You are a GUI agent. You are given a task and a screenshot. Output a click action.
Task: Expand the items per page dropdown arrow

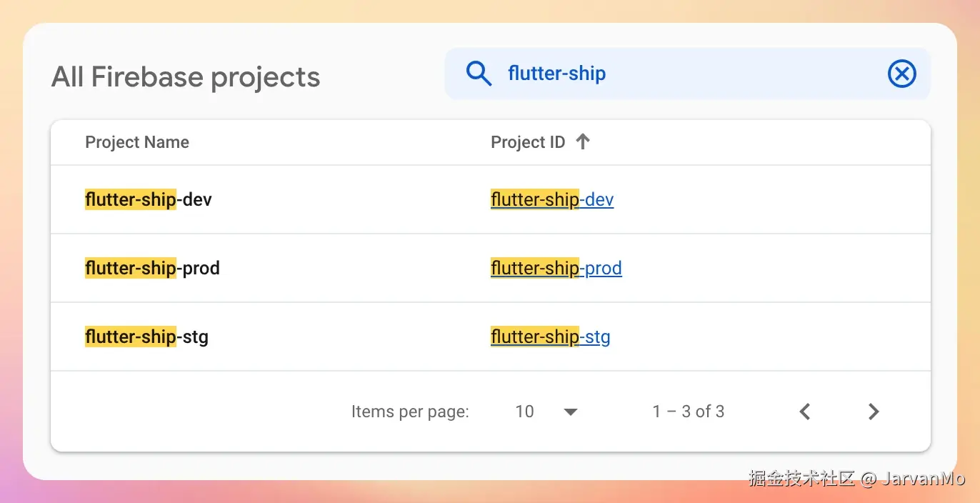(x=570, y=412)
